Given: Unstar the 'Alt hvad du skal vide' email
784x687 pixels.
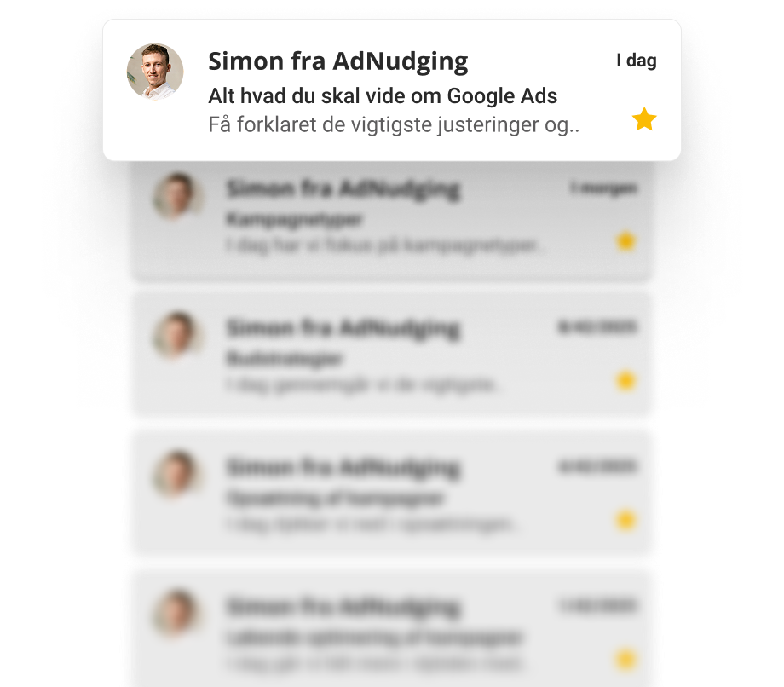Looking at the screenshot, I should click(x=644, y=119).
